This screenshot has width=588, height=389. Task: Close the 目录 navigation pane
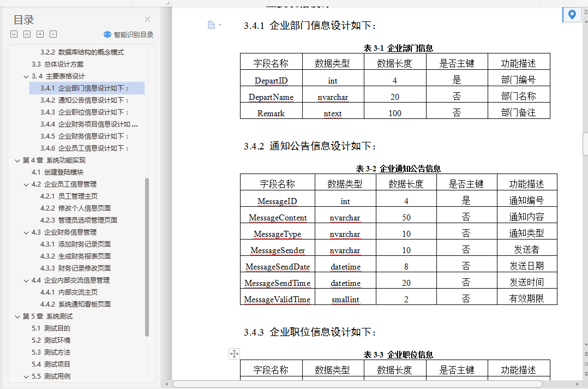coord(147,20)
